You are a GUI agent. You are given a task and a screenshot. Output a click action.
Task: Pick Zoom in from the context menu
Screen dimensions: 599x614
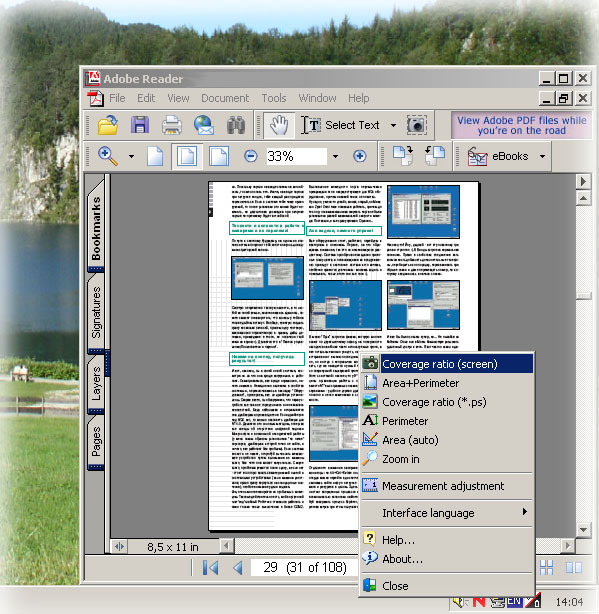pyautogui.click(x=447, y=459)
